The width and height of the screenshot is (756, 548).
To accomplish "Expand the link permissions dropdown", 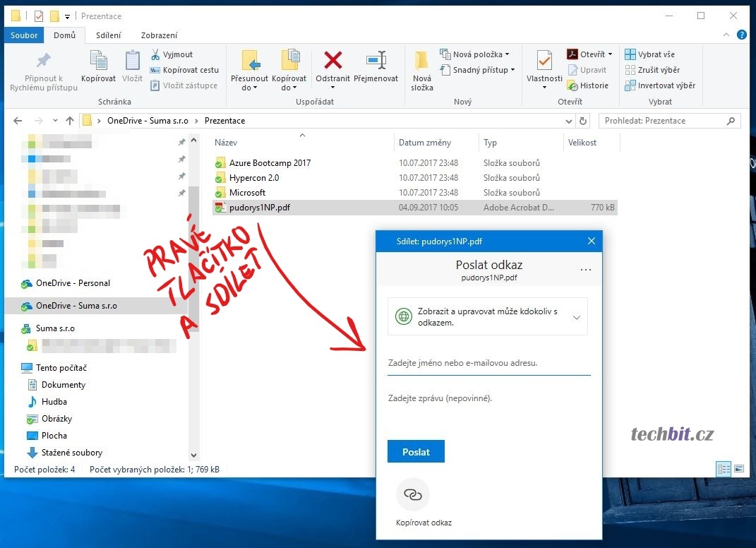I will tap(577, 317).
